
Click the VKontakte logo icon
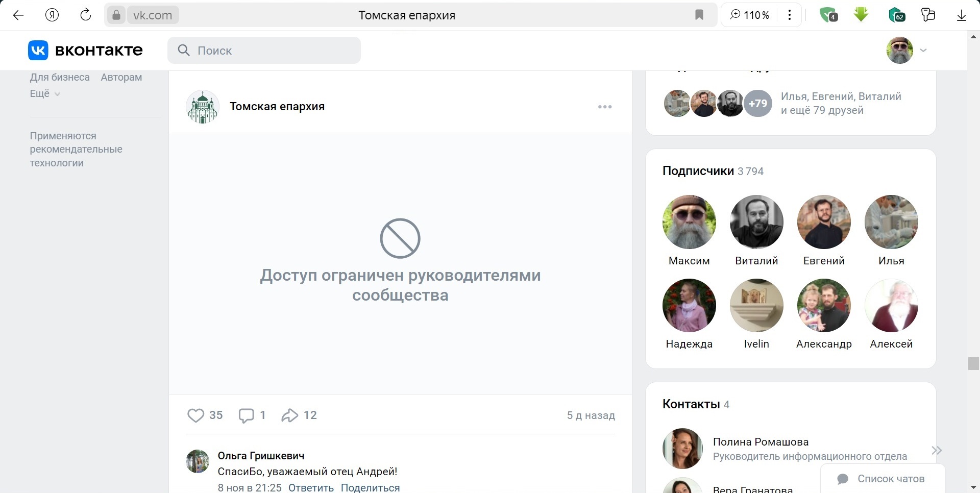tap(38, 50)
